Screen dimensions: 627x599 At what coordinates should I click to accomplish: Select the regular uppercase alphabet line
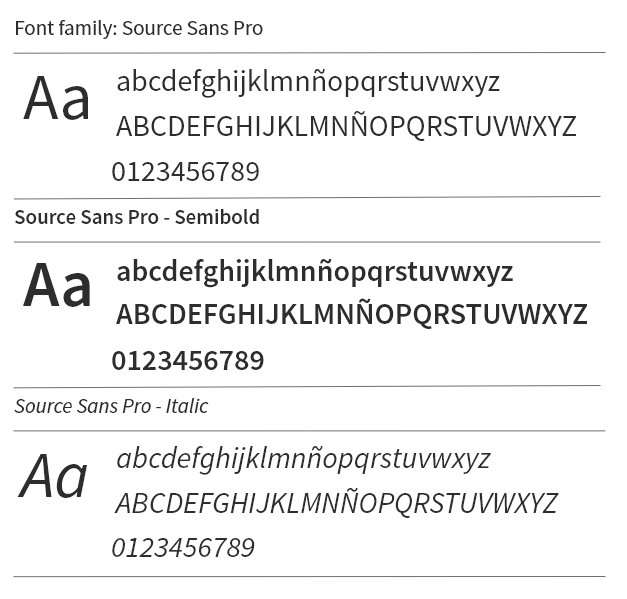point(346,124)
